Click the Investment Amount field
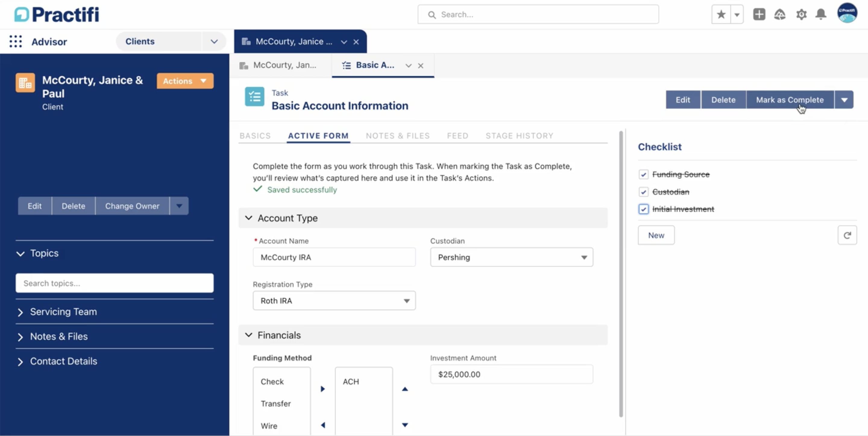This screenshot has height=436, width=868. (511, 374)
